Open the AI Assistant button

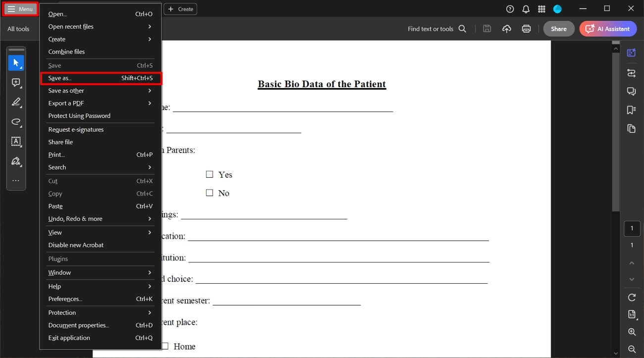607,29
